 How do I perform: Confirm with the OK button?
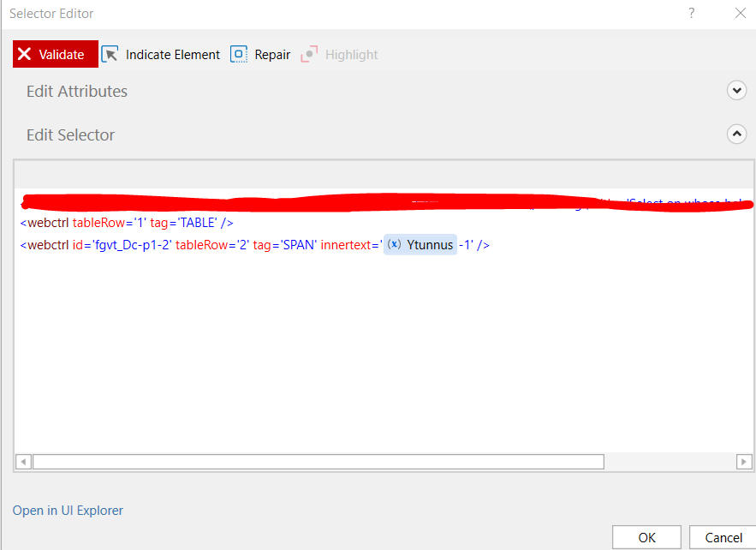click(646, 537)
